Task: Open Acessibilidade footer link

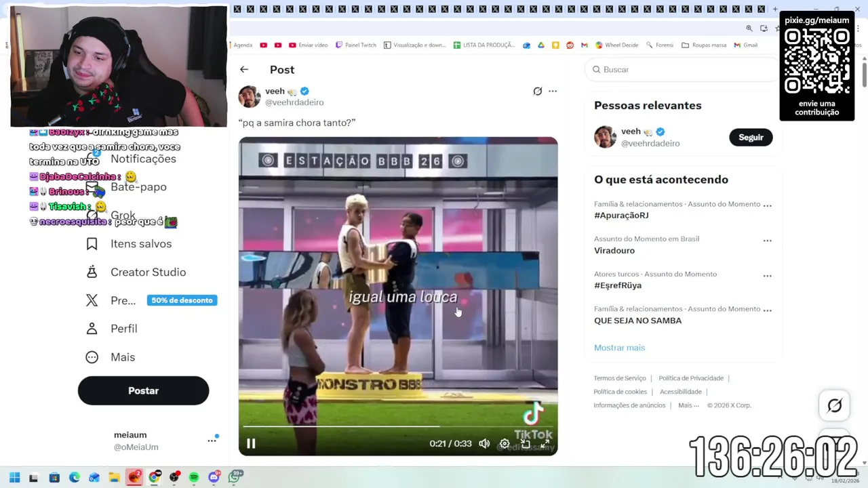Action: click(x=680, y=392)
